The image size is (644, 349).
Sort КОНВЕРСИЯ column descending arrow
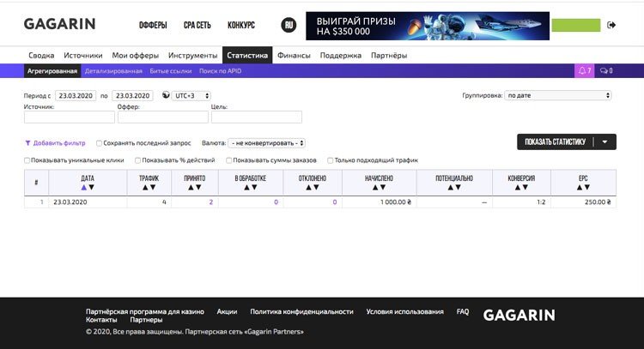tap(526, 188)
